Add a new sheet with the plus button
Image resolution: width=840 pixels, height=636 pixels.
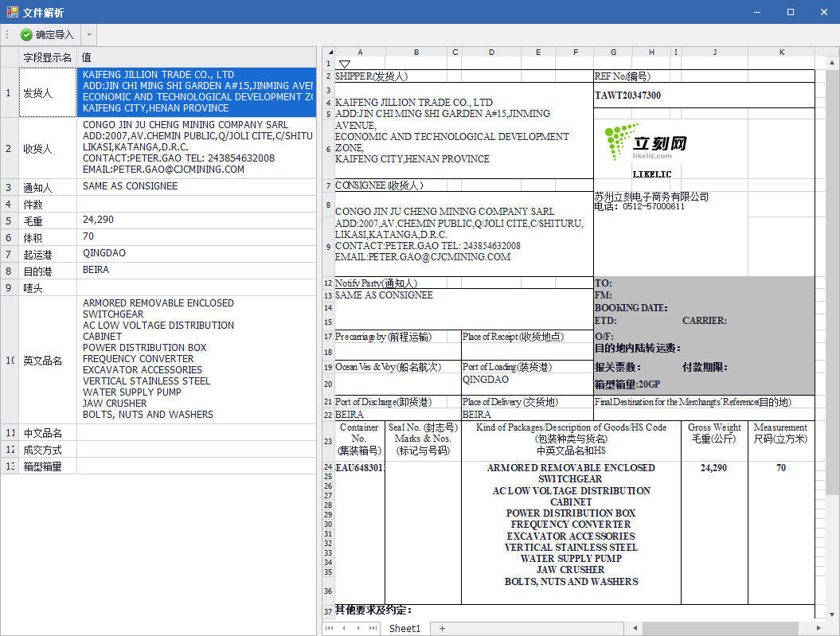click(x=443, y=628)
